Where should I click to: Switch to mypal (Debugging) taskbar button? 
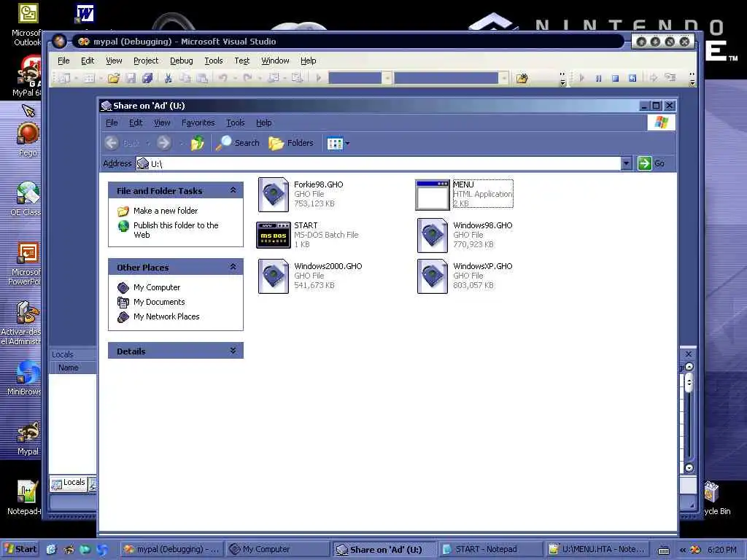171,549
